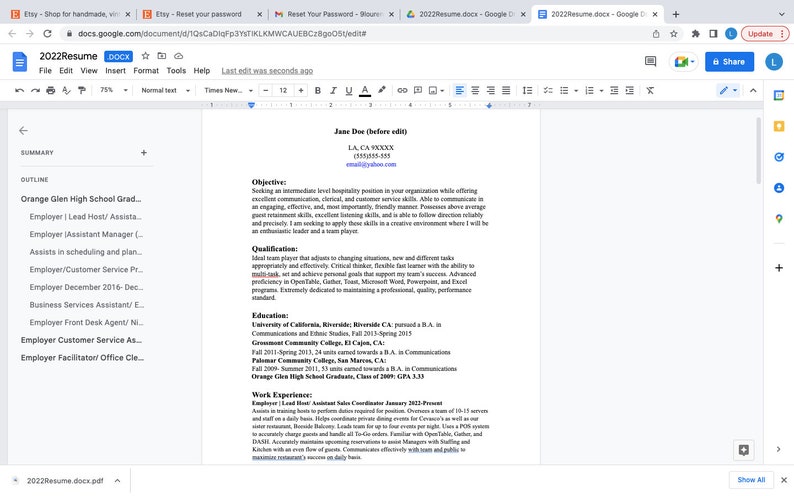Decrease paragraph indent

[x=614, y=91]
